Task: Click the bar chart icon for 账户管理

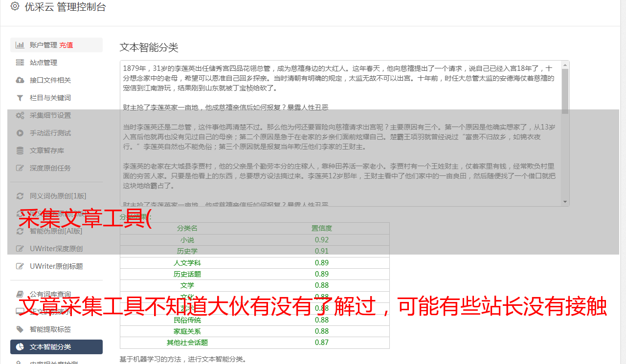Action: click(x=20, y=45)
